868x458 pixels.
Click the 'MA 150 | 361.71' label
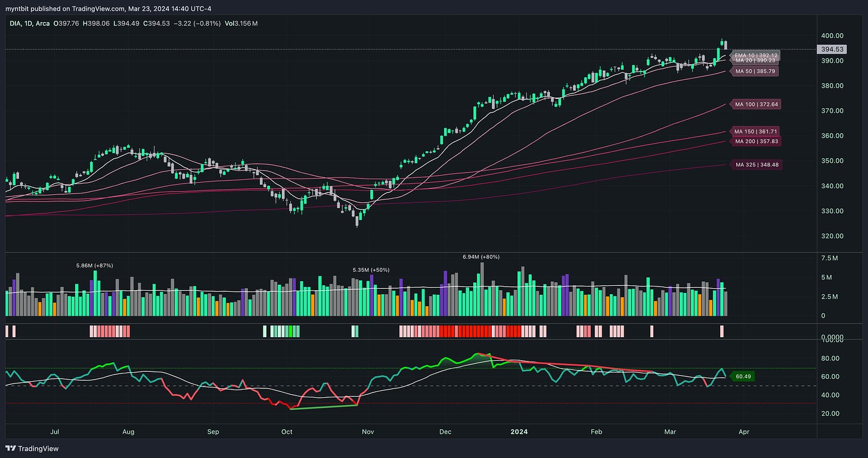757,131
